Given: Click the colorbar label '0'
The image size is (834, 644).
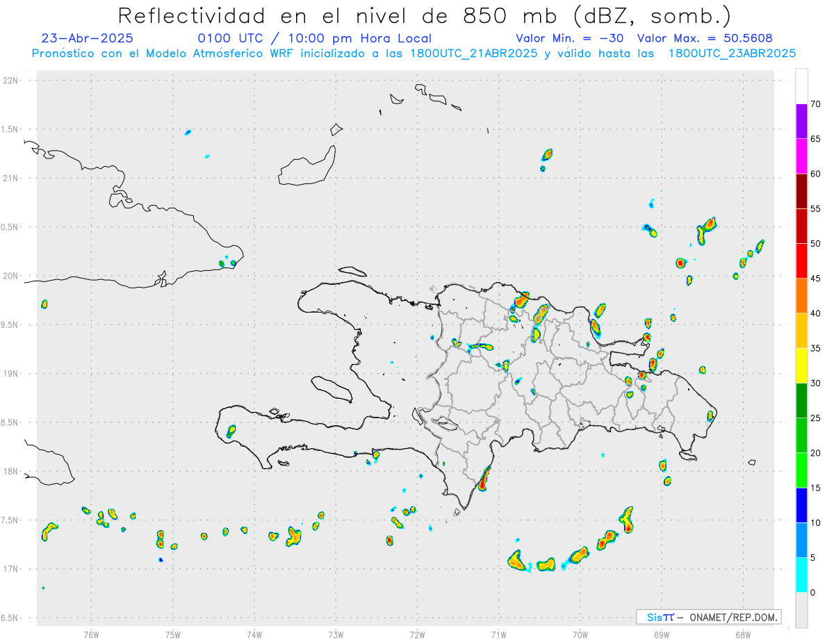Looking at the screenshot, I should point(812,593).
